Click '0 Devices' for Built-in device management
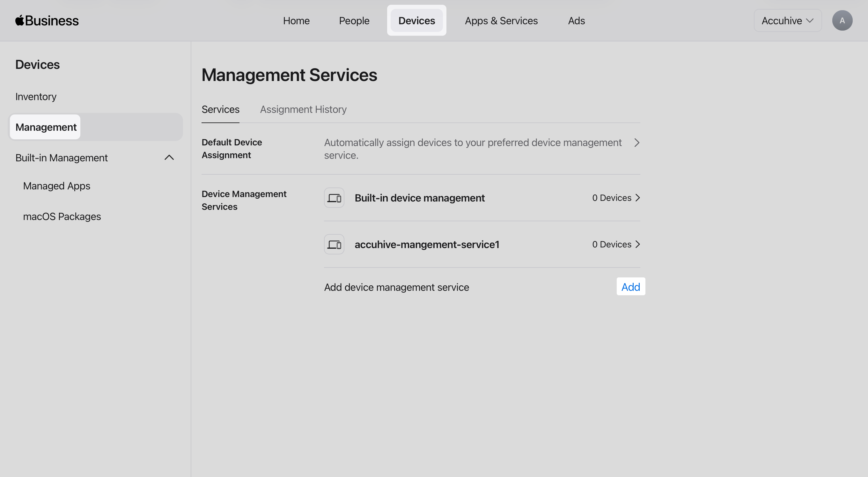The height and width of the screenshot is (477, 868). pyautogui.click(x=612, y=198)
